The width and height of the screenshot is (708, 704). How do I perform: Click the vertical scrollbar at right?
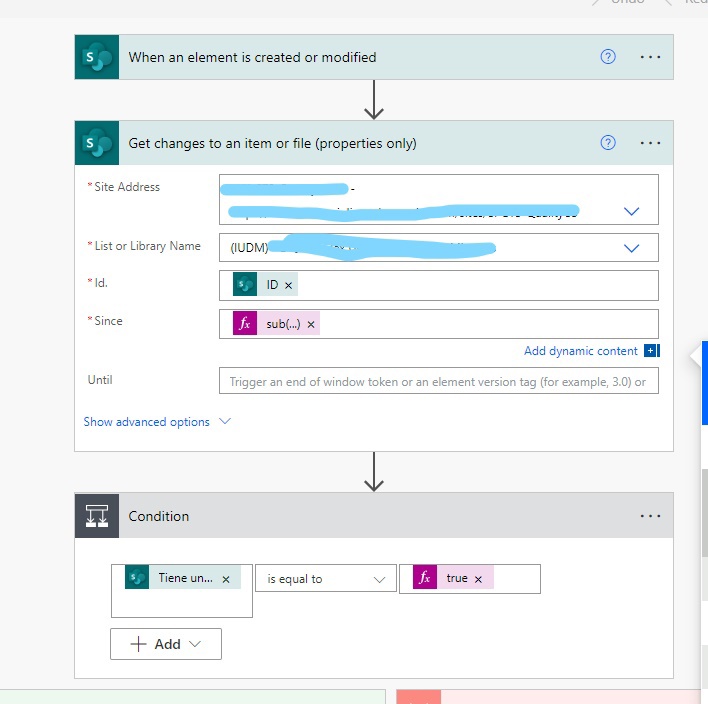click(x=704, y=513)
